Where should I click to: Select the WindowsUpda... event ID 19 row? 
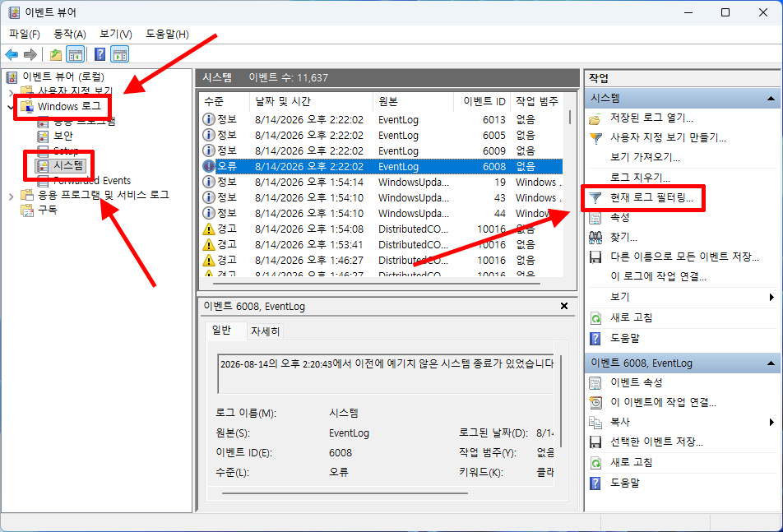click(x=382, y=183)
